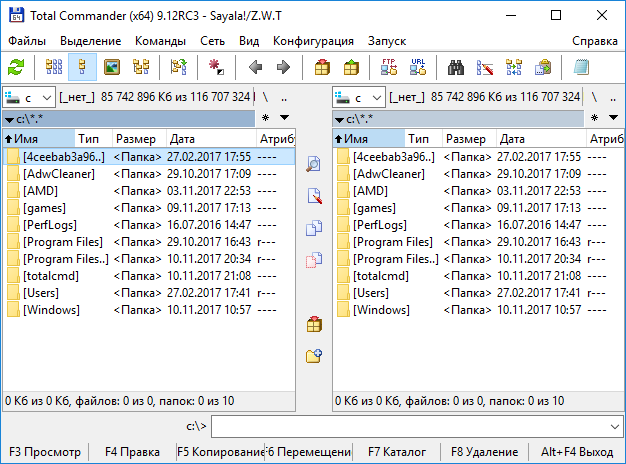Go to parent with right panel two dots
The image size is (626, 464).
pos(613,97)
